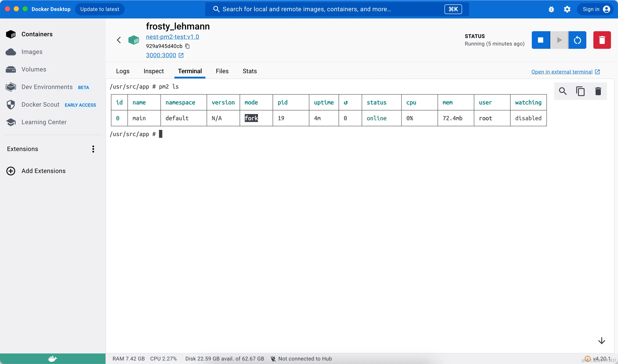The height and width of the screenshot is (364, 618).
Task: Open the troubleshoot bug icon
Action: coord(551,9)
